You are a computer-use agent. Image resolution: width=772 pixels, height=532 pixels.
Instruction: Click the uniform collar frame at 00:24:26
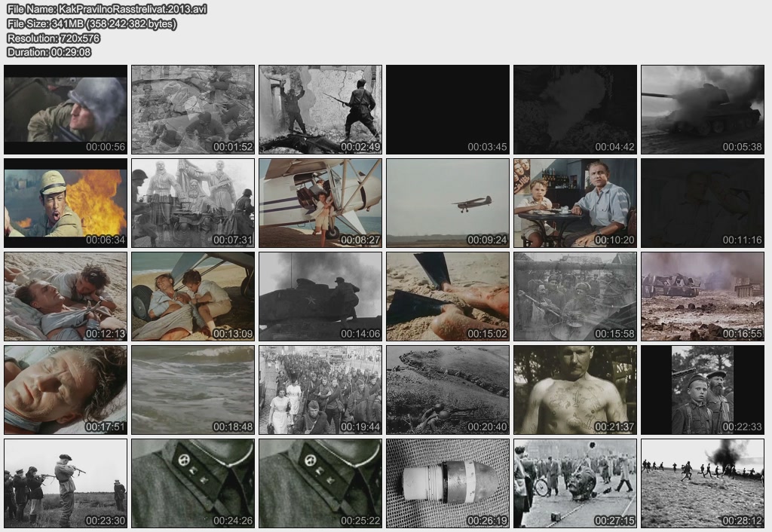tap(193, 483)
